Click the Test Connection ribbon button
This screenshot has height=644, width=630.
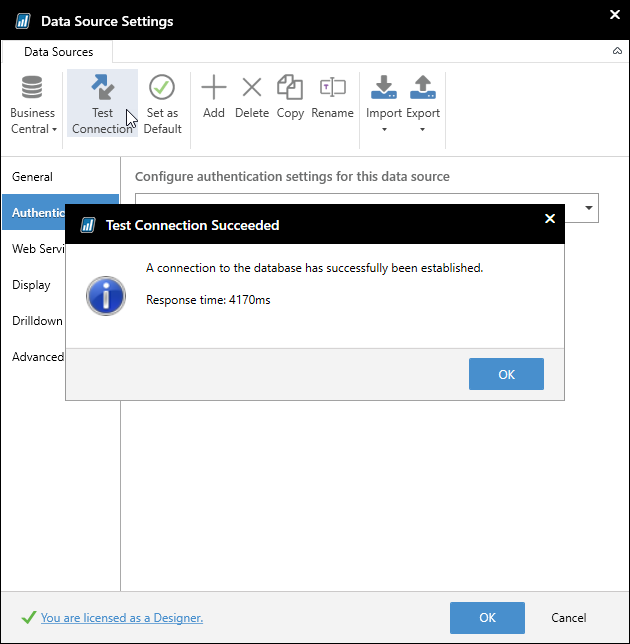tap(102, 104)
